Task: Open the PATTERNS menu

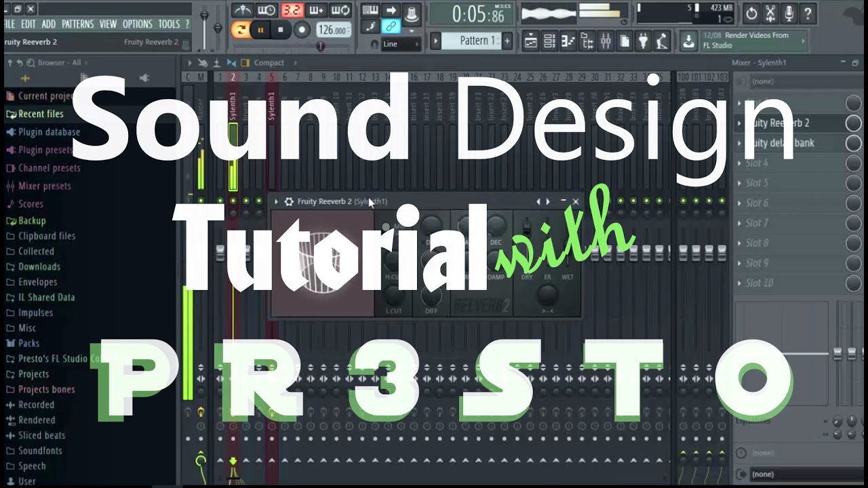Action: (77, 24)
